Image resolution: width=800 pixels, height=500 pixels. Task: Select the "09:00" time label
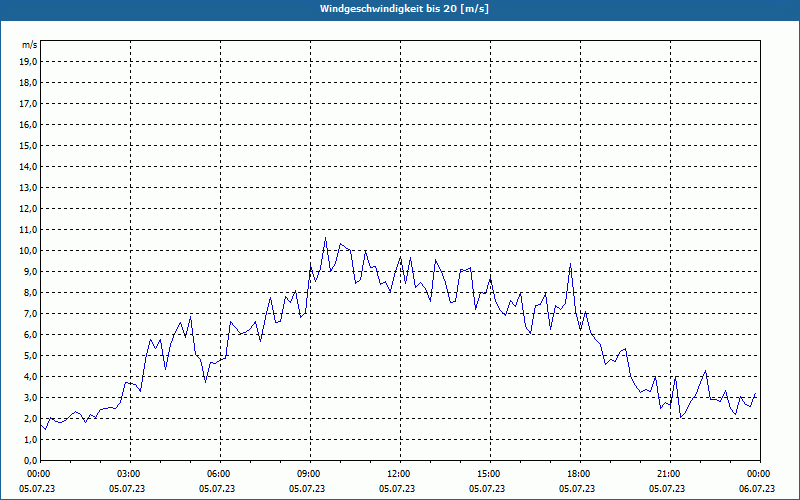pos(310,474)
